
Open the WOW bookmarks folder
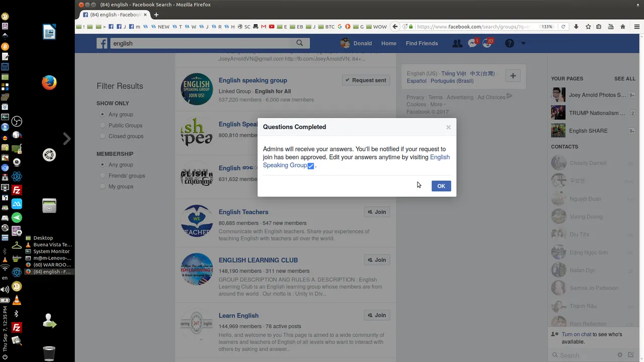[376, 27]
